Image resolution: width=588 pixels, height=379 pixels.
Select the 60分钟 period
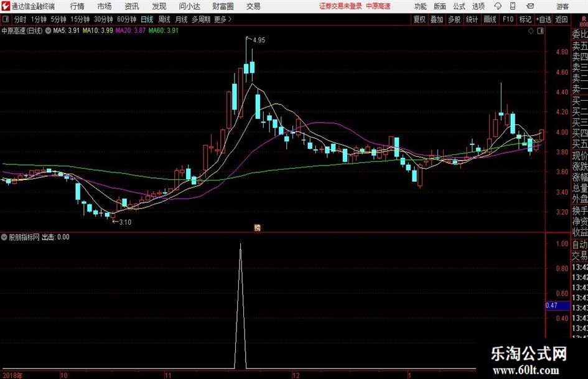pos(126,19)
